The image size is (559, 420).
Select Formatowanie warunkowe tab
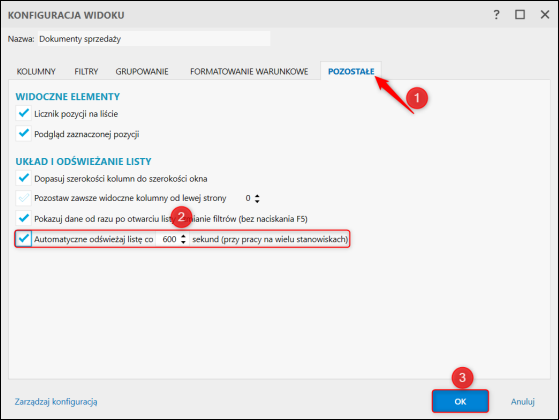(249, 71)
